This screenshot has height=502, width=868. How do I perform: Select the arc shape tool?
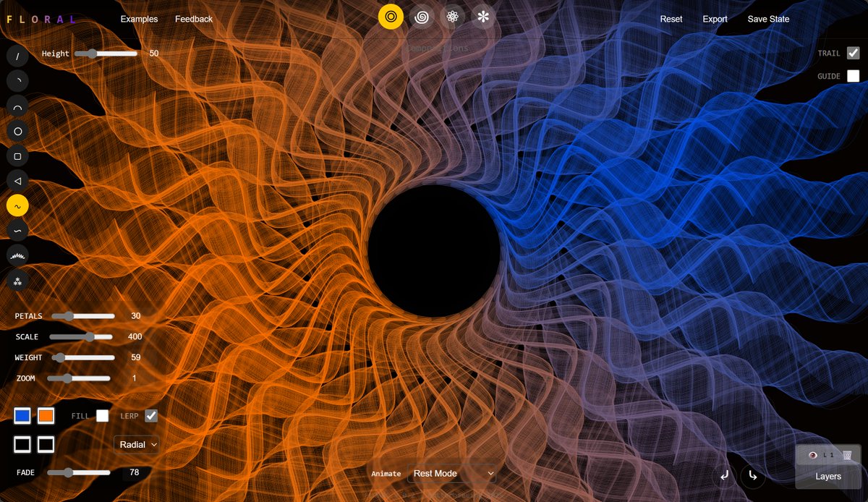click(x=18, y=106)
